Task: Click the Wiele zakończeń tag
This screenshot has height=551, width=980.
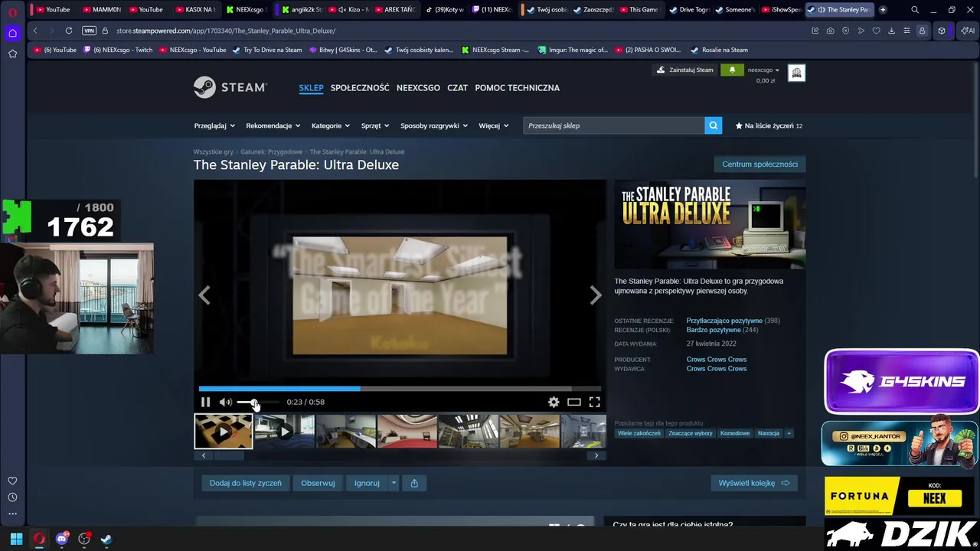Action: 639,433
